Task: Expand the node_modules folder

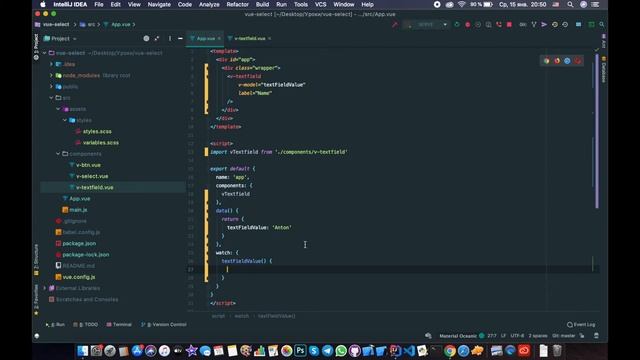Action: click(51, 76)
